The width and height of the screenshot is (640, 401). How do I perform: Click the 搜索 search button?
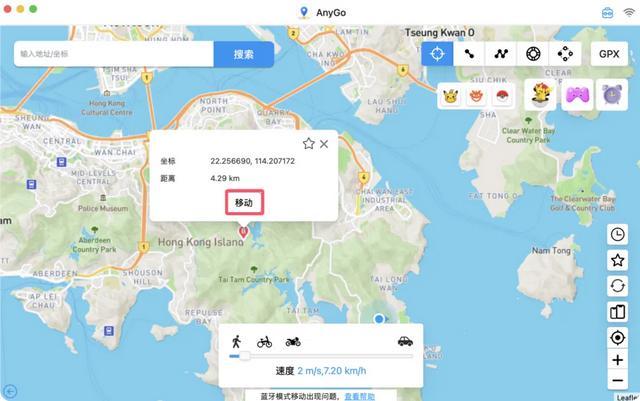[x=244, y=54]
